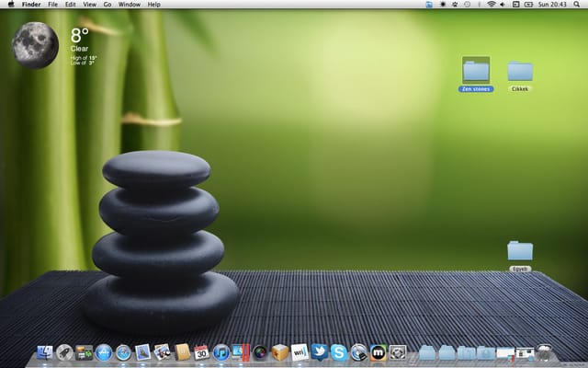Click the Sun 20:43 clock

[x=552, y=5]
